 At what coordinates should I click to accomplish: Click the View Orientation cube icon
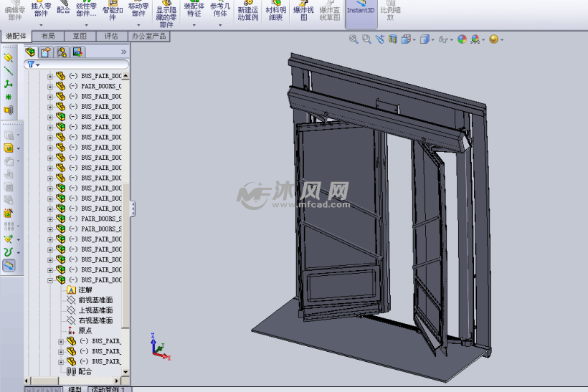(405, 39)
